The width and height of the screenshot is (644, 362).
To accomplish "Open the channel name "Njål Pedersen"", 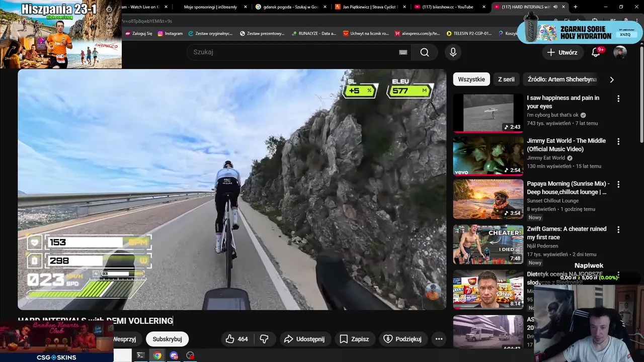I will tap(542, 246).
